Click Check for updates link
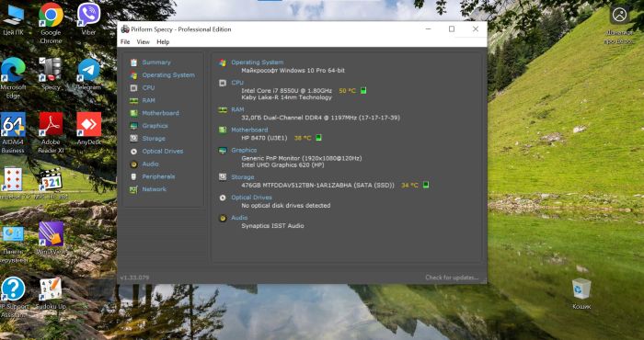The height and width of the screenshot is (340, 644). [452, 278]
